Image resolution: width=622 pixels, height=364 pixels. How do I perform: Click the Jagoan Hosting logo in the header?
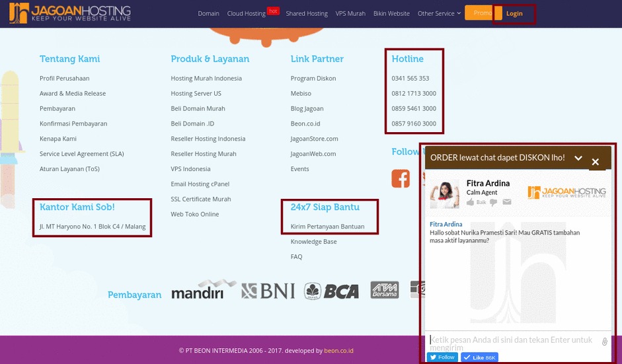tap(70, 13)
